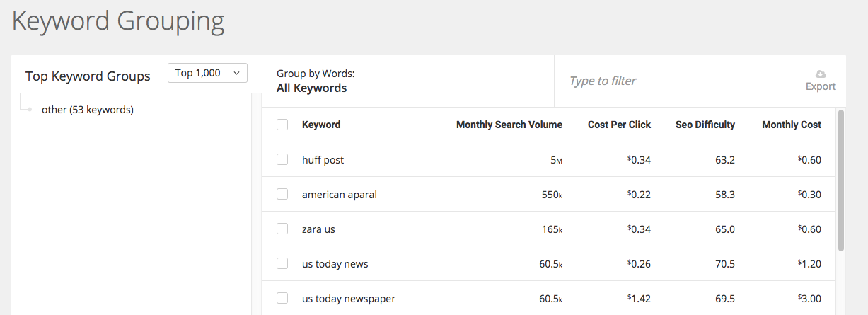Screen dimensions: 868x315
Task: Click the 70.5 SEO difficulty value
Action: (725, 264)
